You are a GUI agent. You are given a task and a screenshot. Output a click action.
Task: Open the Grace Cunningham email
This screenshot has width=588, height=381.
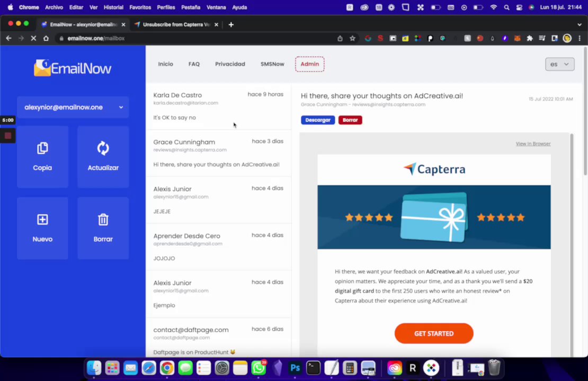point(218,153)
